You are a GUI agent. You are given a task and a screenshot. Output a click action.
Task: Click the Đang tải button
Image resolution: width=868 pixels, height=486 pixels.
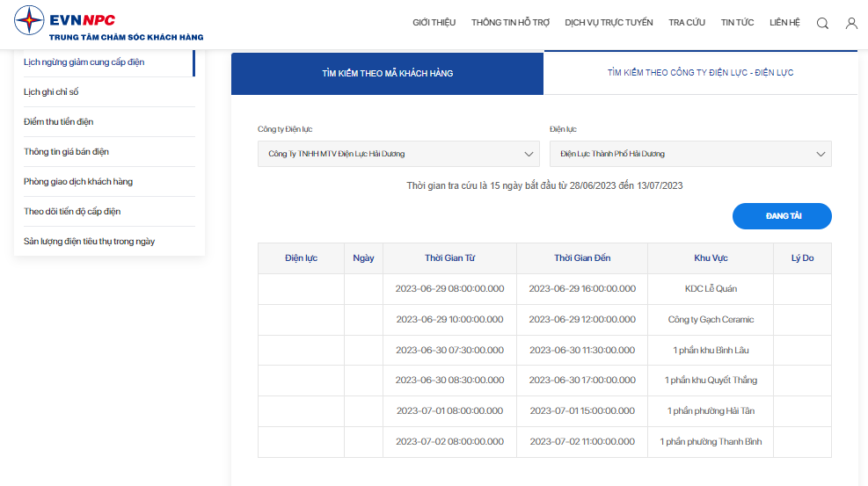click(x=782, y=216)
